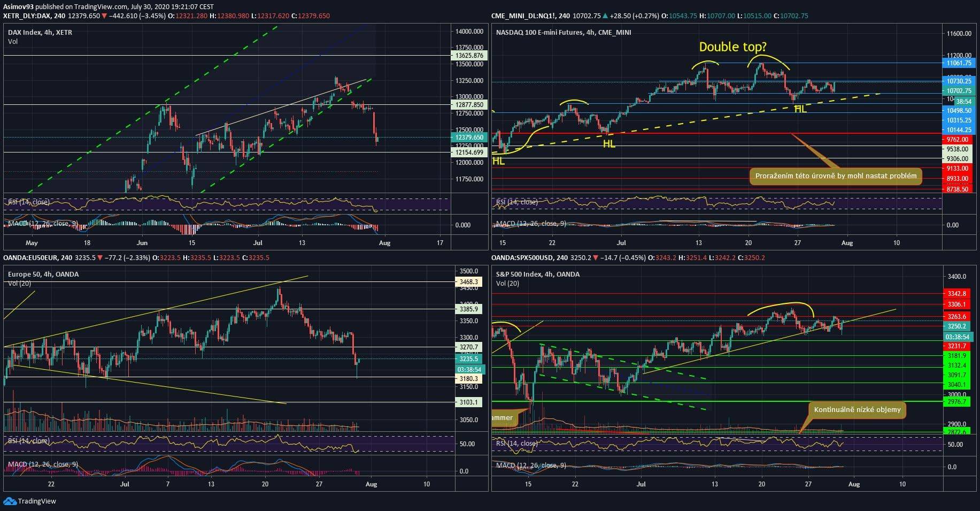Select the RSI (14, close) label in NASDAQ chart
The height and width of the screenshot is (511, 980).
click(517, 202)
